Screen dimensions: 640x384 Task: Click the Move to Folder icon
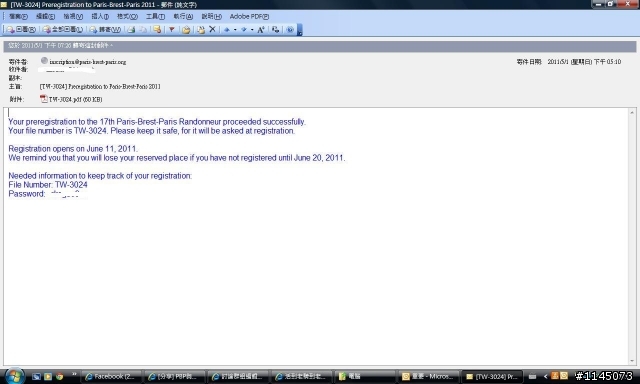186,29
